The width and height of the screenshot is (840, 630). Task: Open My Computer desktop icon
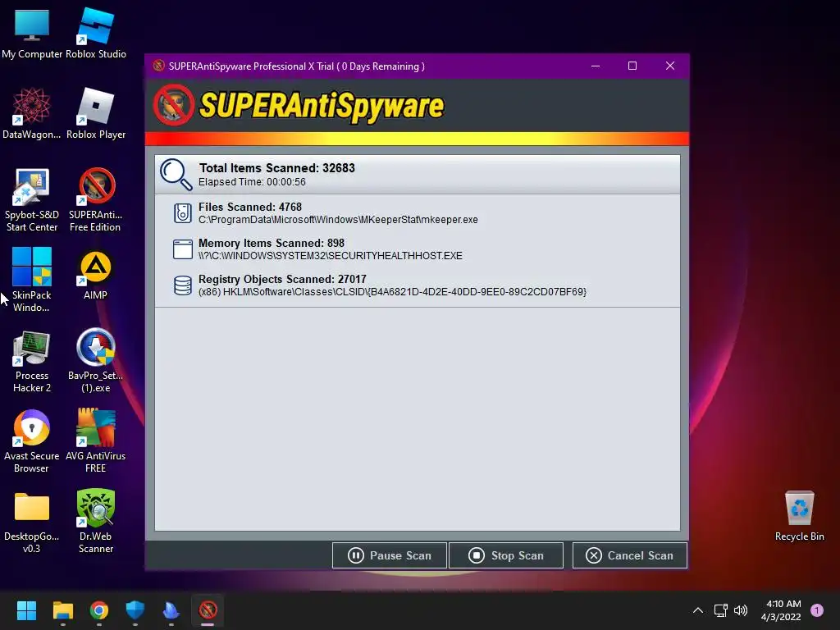click(x=32, y=33)
